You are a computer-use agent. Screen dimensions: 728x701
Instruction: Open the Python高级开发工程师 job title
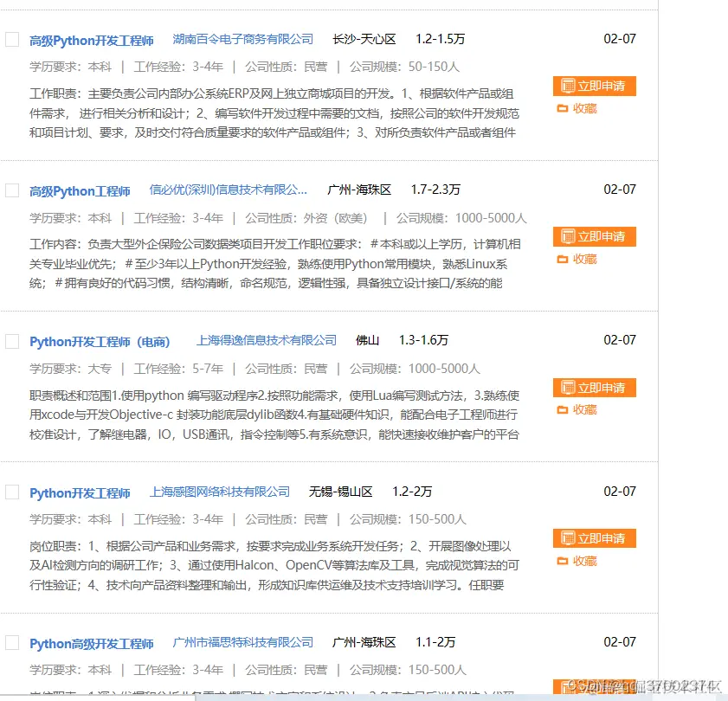tap(92, 644)
